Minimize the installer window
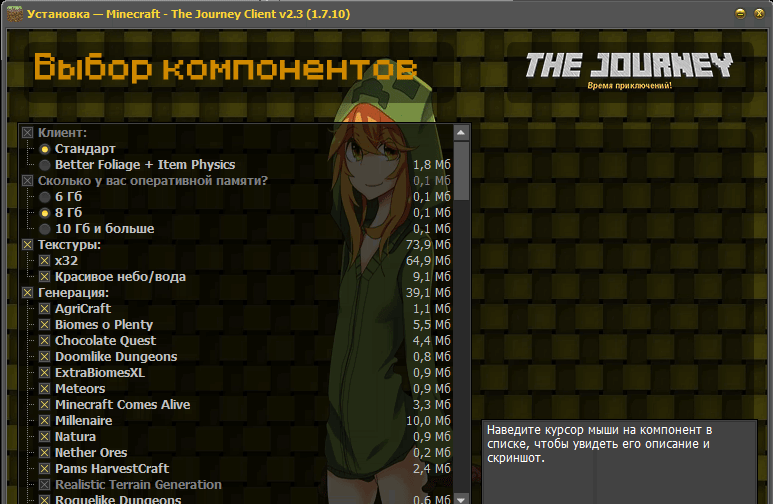The image size is (773, 504). [x=740, y=14]
